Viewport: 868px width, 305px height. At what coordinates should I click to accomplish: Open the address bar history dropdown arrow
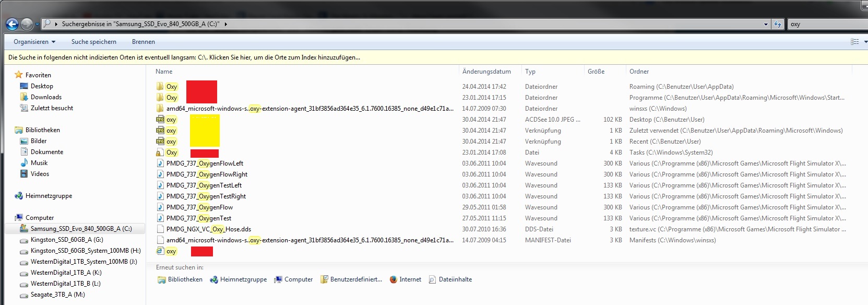[x=766, y=24]
